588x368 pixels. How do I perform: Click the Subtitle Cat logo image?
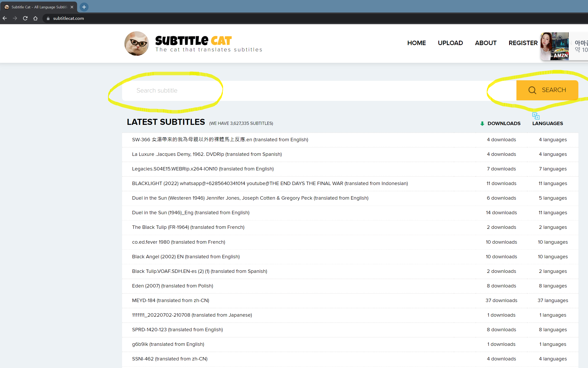tap(137, 44)
